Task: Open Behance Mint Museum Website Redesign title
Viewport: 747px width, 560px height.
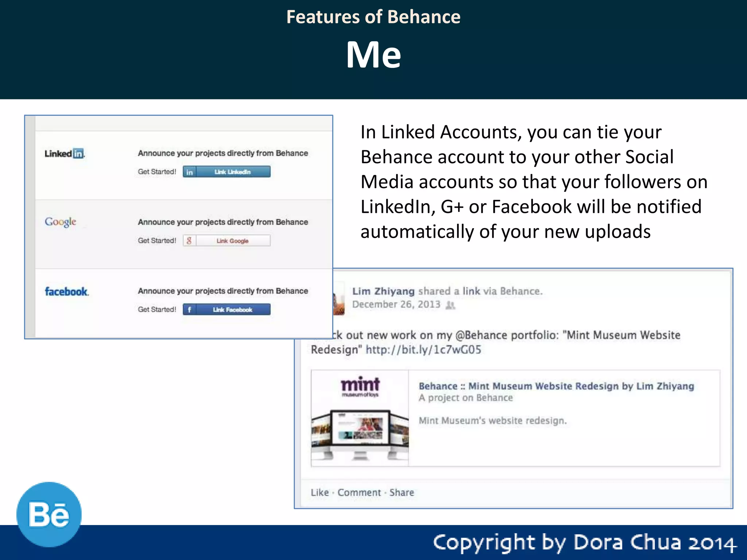Action: coord(556,386)
